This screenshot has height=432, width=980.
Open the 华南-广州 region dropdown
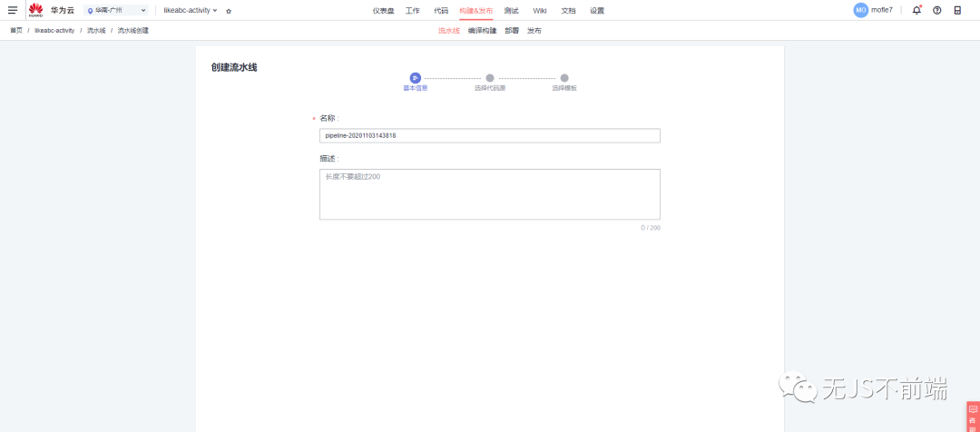(x=116, y=11)
